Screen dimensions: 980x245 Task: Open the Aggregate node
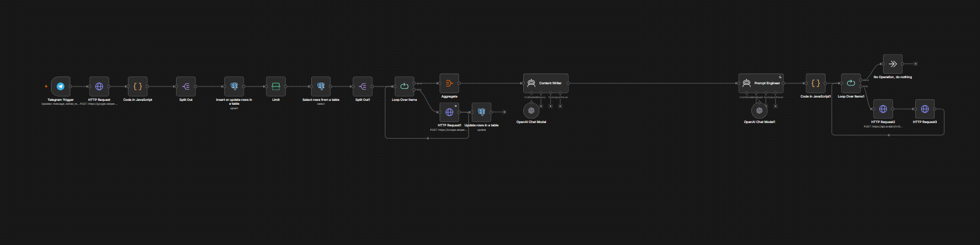450,83
